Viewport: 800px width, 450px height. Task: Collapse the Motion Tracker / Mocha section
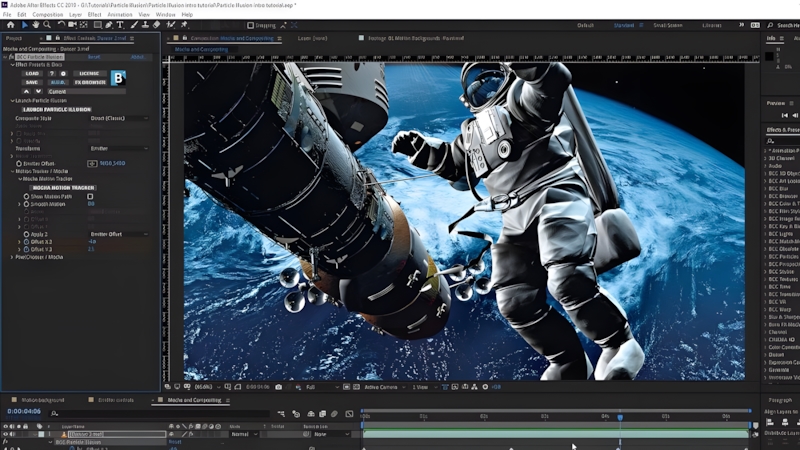(x=13, y=171)
